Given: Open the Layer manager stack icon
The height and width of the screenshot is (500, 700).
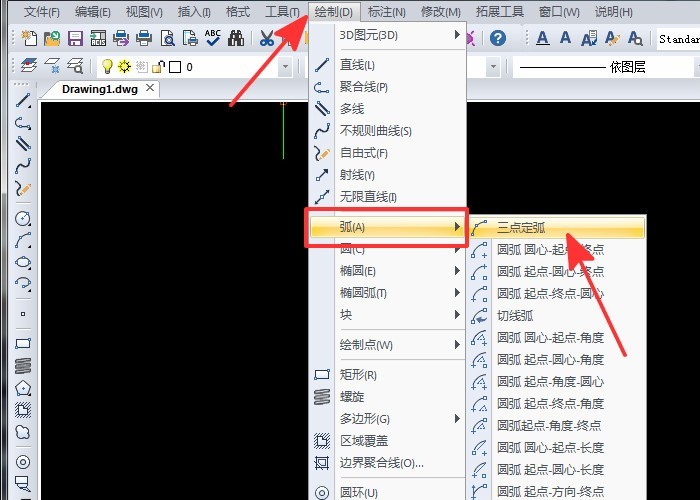Looking at the screenshot, I should coord(29,66).
